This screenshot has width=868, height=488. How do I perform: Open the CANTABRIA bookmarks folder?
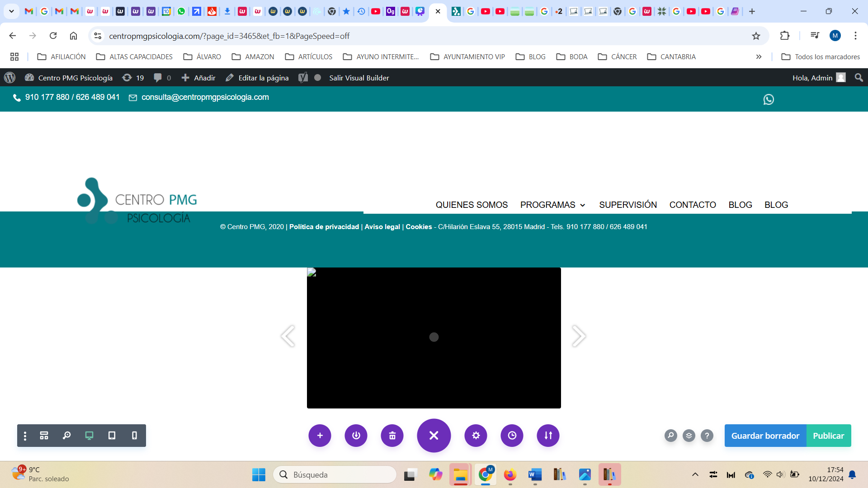tap(671, 56)
